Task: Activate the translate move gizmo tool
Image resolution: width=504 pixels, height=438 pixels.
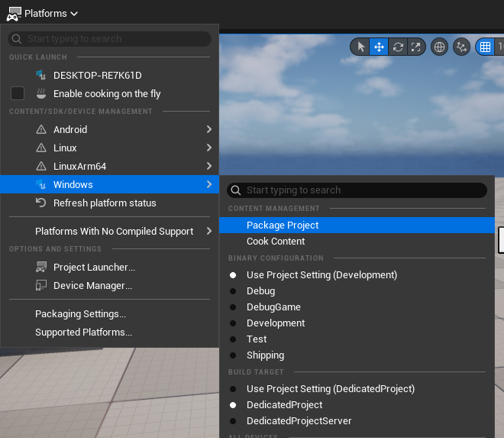Action: [379, 47]
